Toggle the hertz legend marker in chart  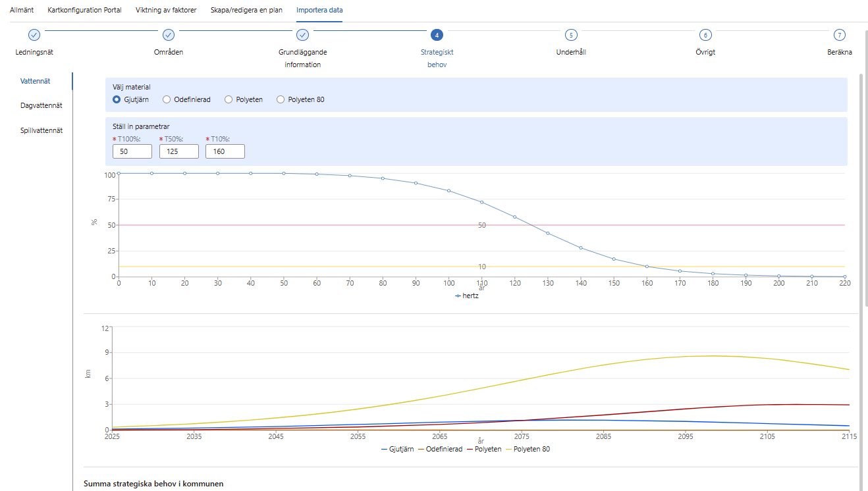(458, 296)
